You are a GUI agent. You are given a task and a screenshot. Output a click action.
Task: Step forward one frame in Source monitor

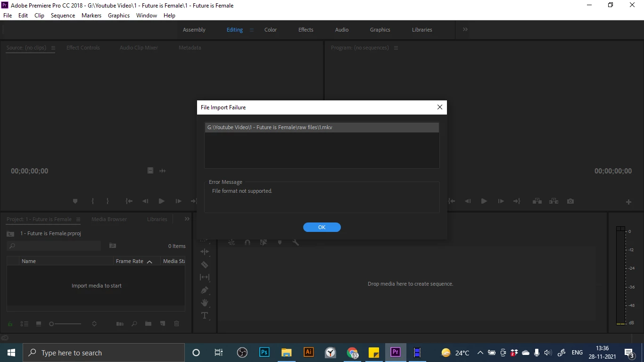(x=178, y=201)
